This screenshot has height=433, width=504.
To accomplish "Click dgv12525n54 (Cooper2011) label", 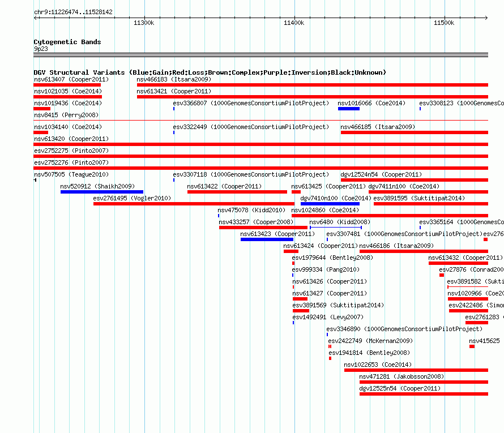I will [x=400, y=388].
